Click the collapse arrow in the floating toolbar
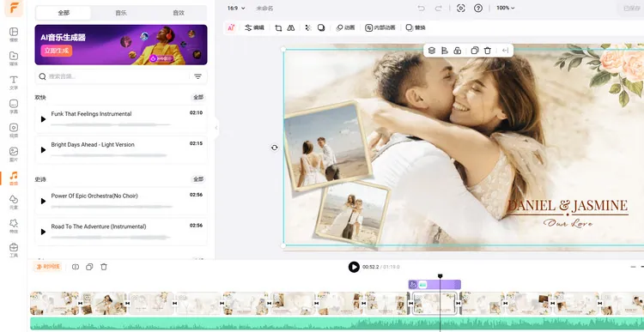This screenshot has height=332, width=644. pyautogui.click(x=505, y=51)
